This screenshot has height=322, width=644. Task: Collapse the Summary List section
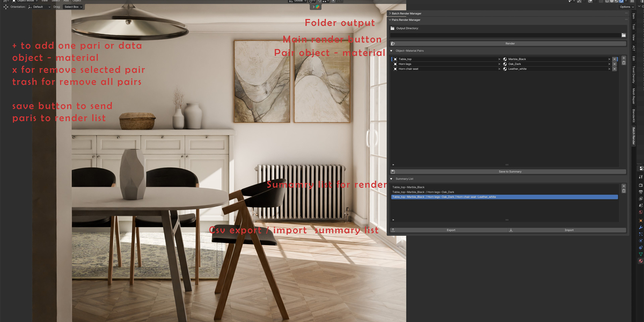point(391,179)
